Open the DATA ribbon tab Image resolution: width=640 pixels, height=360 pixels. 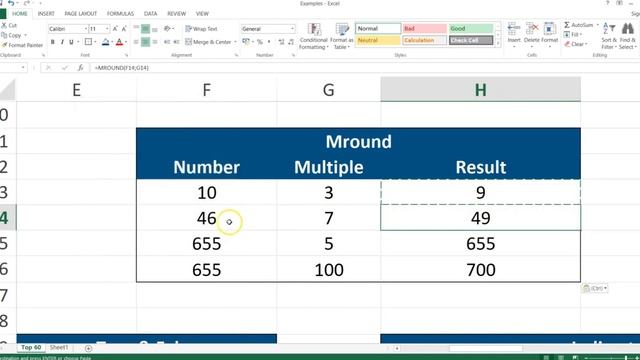coord(150,14)
